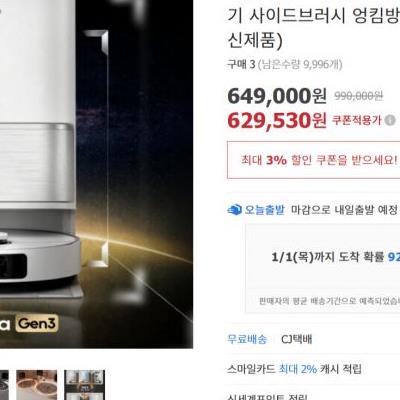
Task: Click the 629,530원 coupon price
Action: tap(277, 120)
